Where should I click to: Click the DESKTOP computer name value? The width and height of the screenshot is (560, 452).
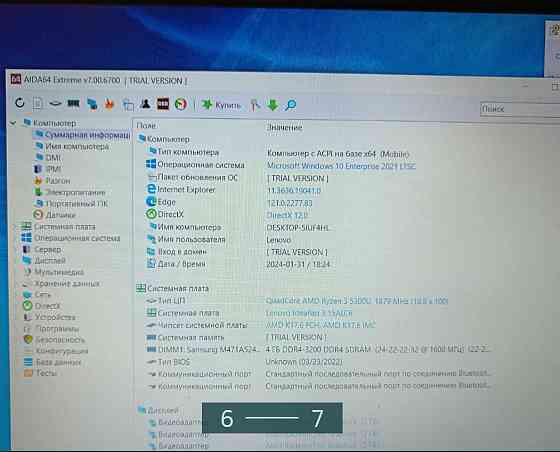coord(298,228)
